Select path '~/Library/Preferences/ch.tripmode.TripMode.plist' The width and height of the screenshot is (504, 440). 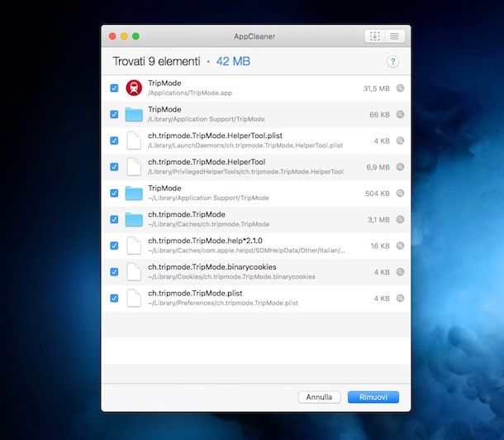(x=223, y=303)
